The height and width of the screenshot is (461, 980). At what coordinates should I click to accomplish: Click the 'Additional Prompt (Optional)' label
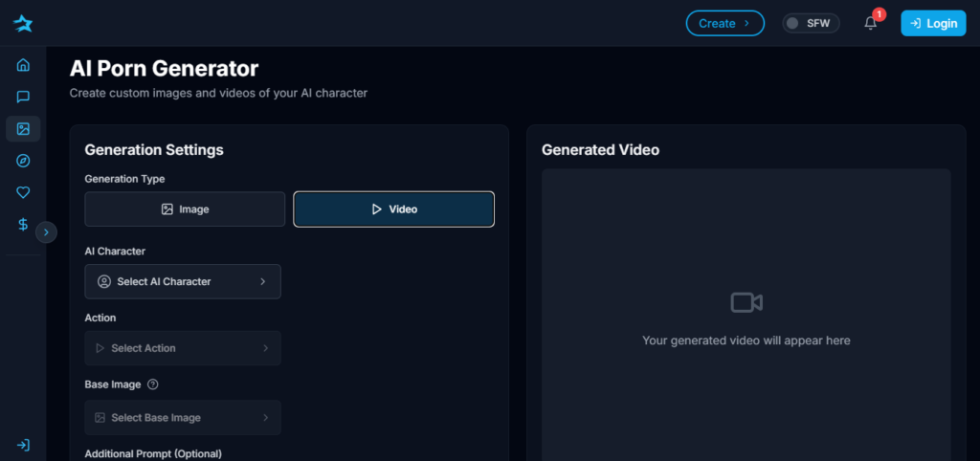pos(153,453)
